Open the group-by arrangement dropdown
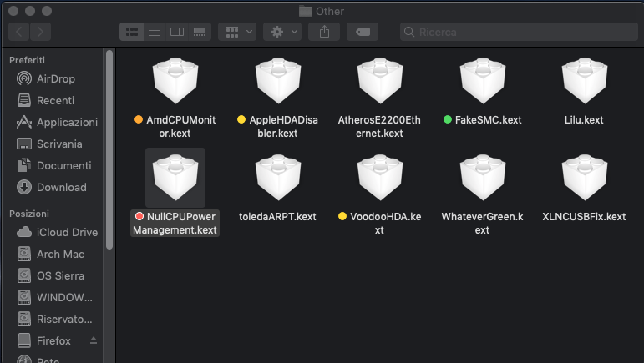 (237, 32)
